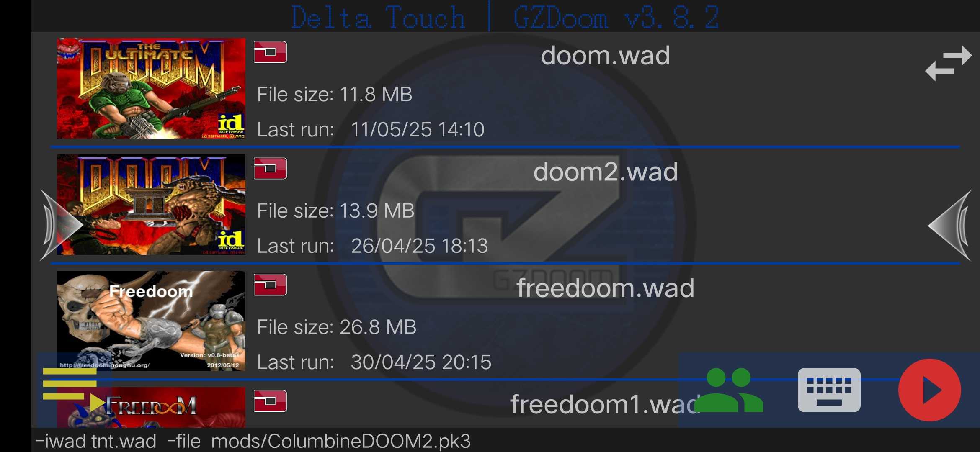
Task: Select the doom2.wad entry
Action: [x=505, y=205]
